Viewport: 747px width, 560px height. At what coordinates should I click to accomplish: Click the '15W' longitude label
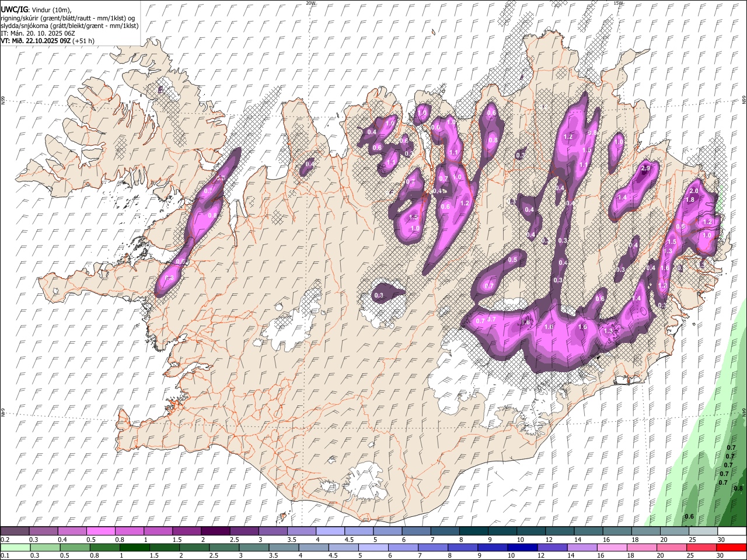click(618, 3)
